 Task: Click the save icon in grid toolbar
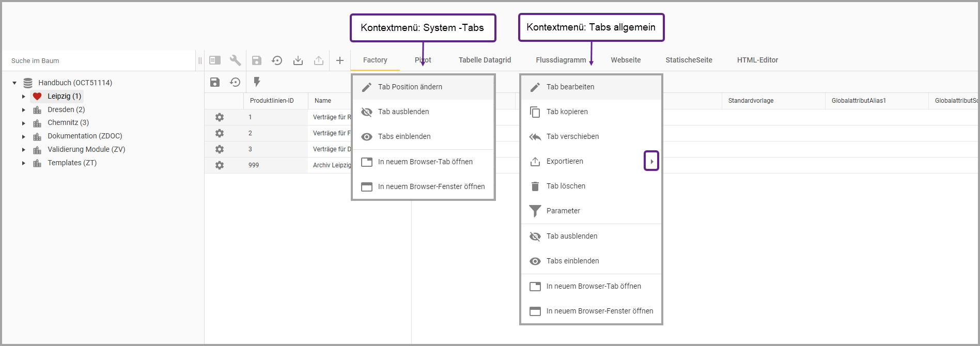[215, 82]
